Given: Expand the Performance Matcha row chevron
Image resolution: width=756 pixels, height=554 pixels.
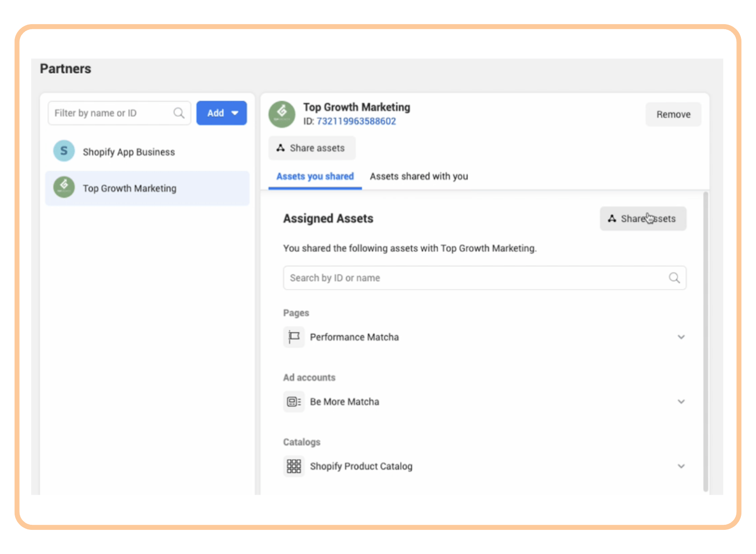Looking at the screenshot, I should [x=681, y=337].
